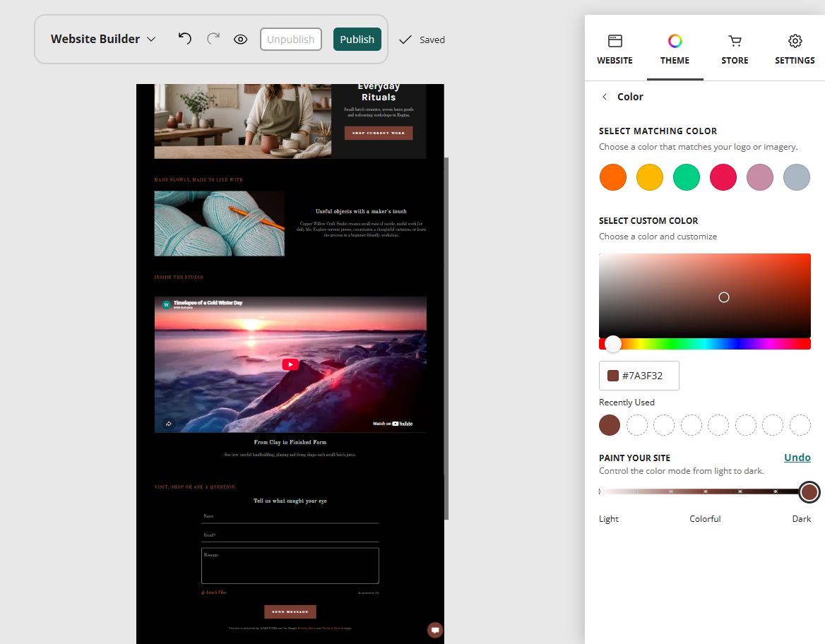
Task: Click the Shop Current Work button
Action: (379, 133)
